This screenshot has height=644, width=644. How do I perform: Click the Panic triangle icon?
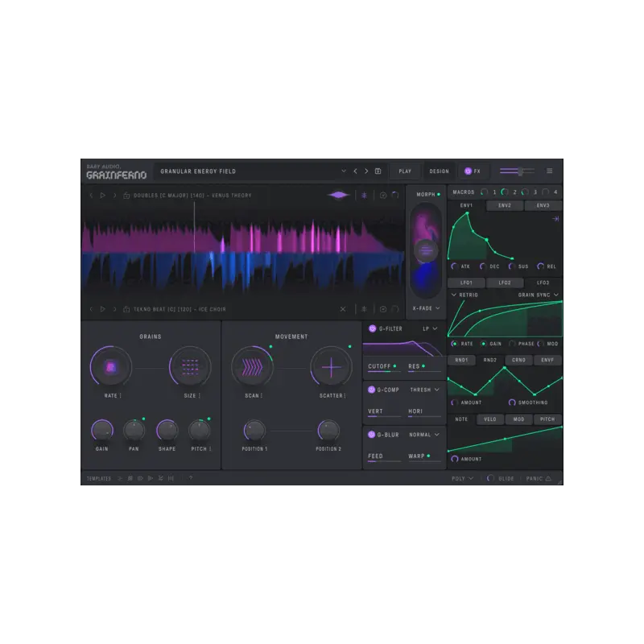[x=548, y=478]
